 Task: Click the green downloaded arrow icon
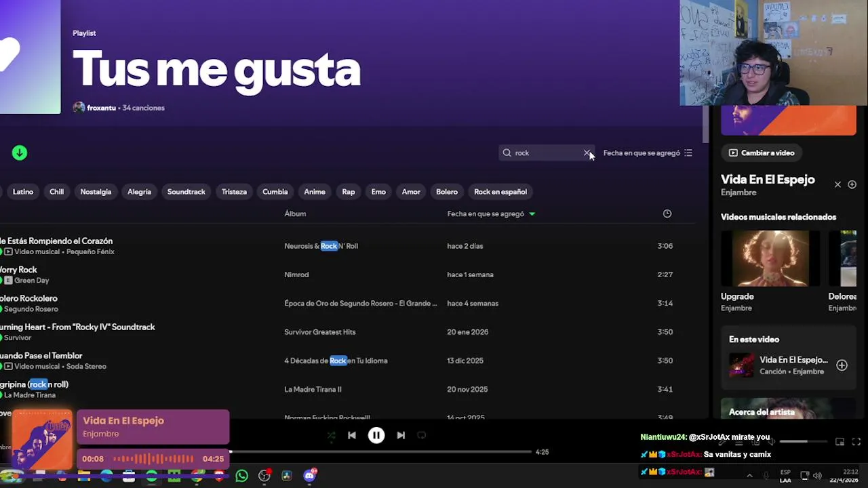pyautogui.click(x=20, y=153)
